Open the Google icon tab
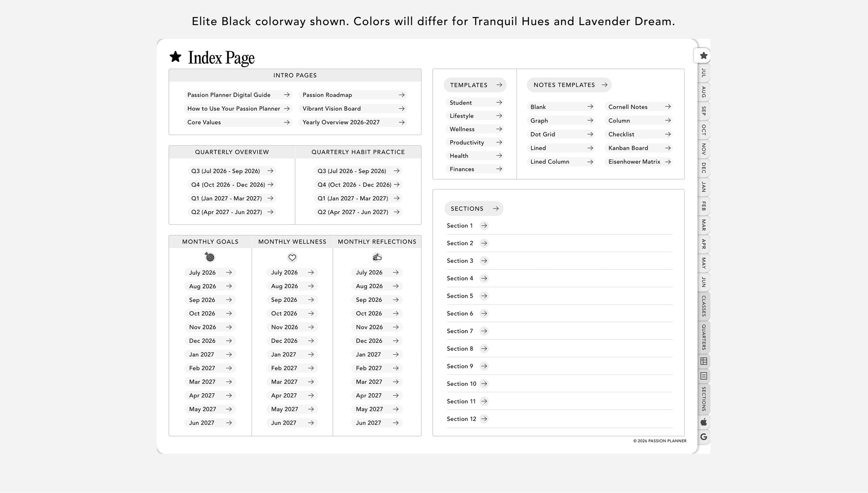Screen dimensions: 868x493 [x=704, y=437]
